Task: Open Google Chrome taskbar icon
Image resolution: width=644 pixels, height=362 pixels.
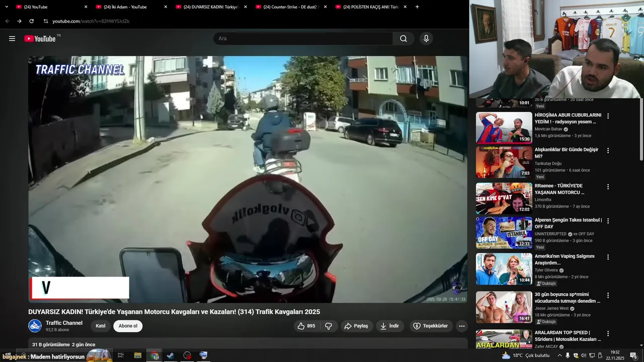Action: coord(154,355)
